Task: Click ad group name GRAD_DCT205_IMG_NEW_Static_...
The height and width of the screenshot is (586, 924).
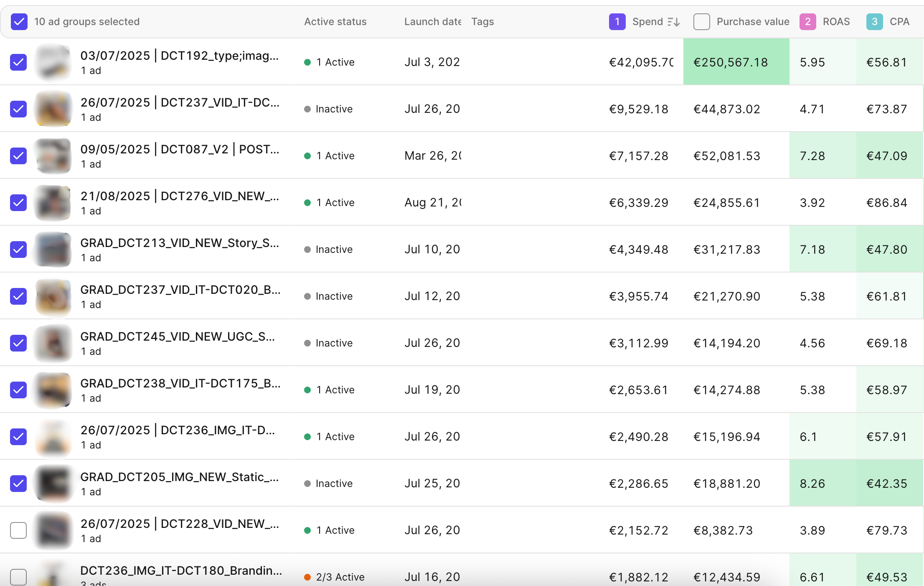Action: coord(180,477)
